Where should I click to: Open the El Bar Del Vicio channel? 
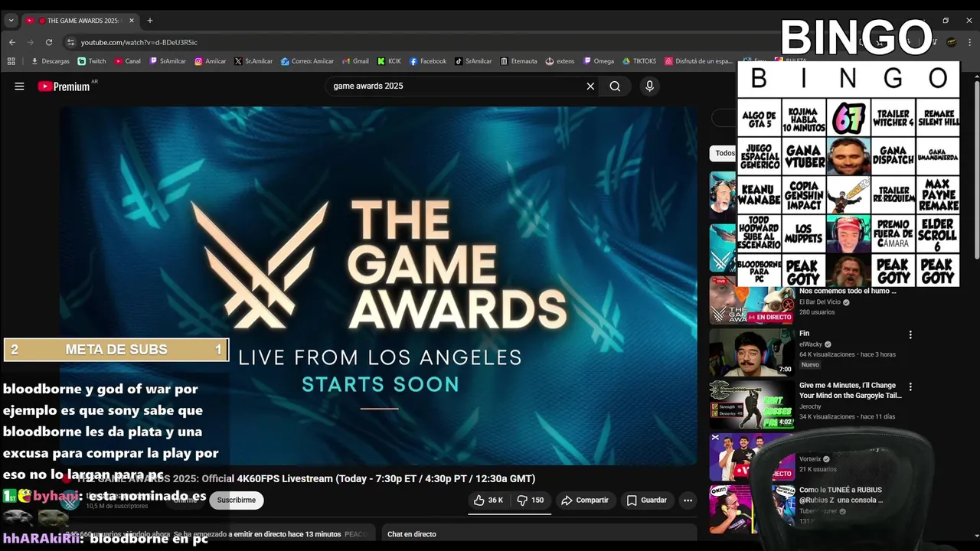click(820, 302)
